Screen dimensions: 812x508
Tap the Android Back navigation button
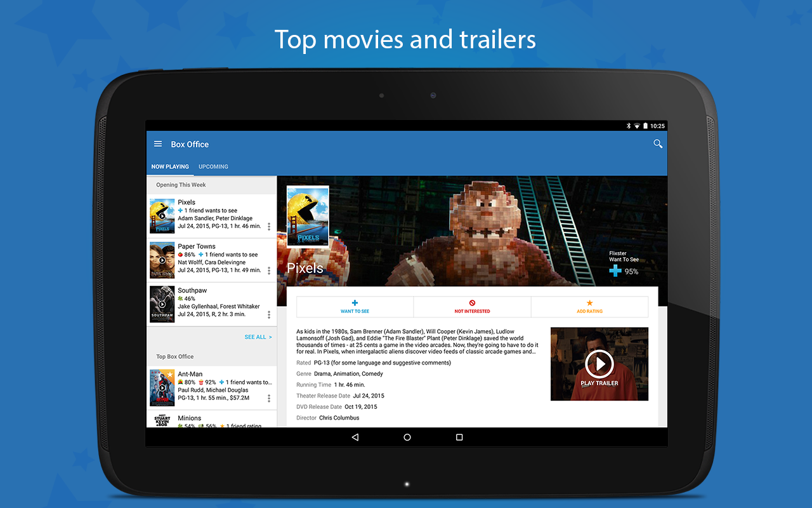tap(355, 437)
